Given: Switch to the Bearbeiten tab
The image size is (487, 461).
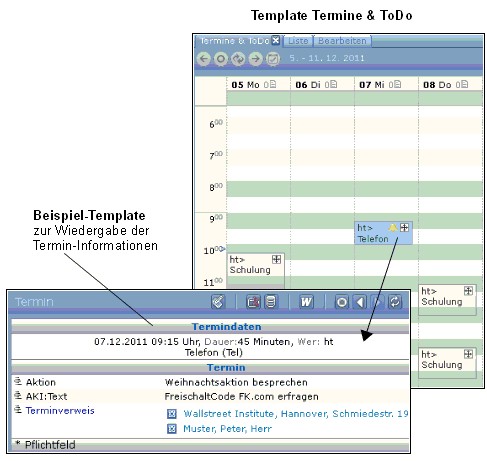Looking at the screenshot, I should tap(342, 41).
